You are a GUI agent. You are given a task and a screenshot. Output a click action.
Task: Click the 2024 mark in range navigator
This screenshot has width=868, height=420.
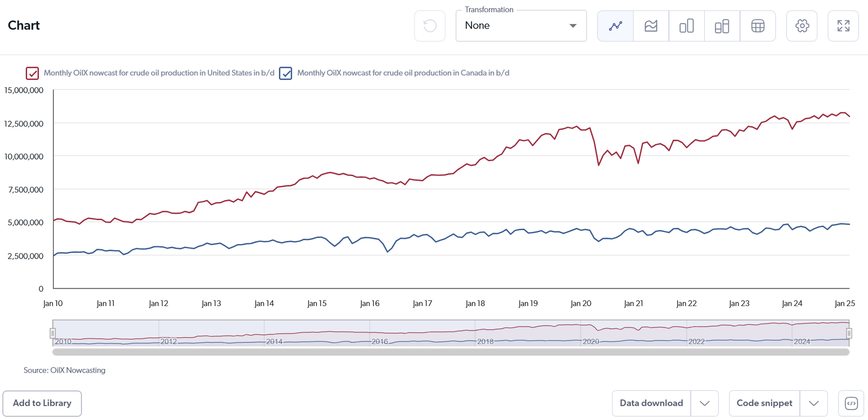(802, 342)
